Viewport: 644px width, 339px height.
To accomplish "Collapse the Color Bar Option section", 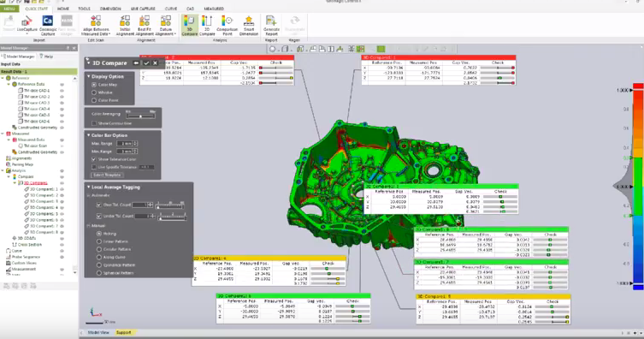I will tap(88, 135).
